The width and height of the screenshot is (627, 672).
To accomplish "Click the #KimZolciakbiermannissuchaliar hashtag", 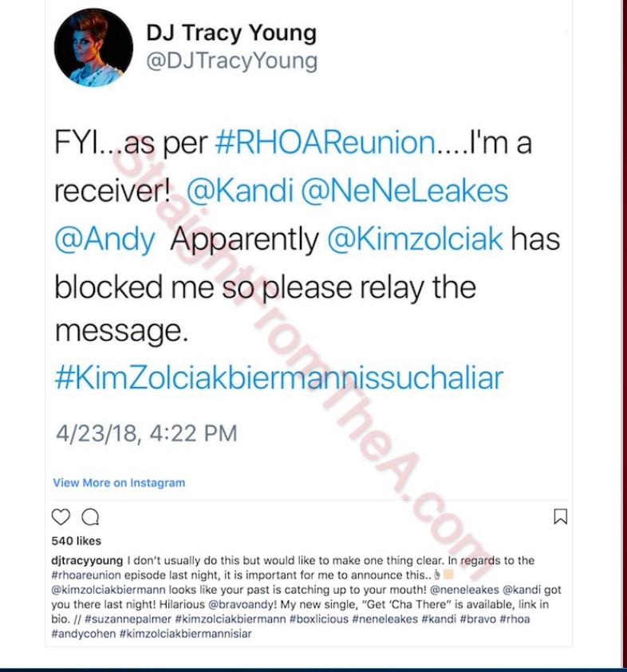I will (x=279, y=378).
